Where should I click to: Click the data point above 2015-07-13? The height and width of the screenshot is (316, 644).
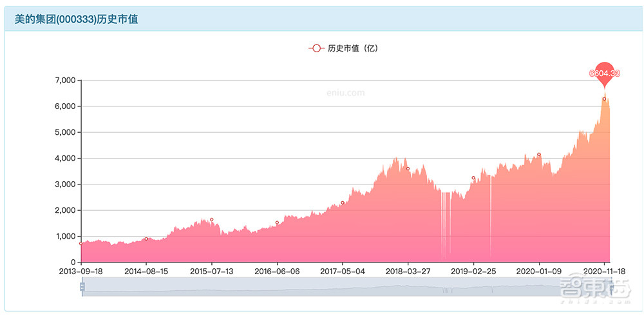coord(211,220)
